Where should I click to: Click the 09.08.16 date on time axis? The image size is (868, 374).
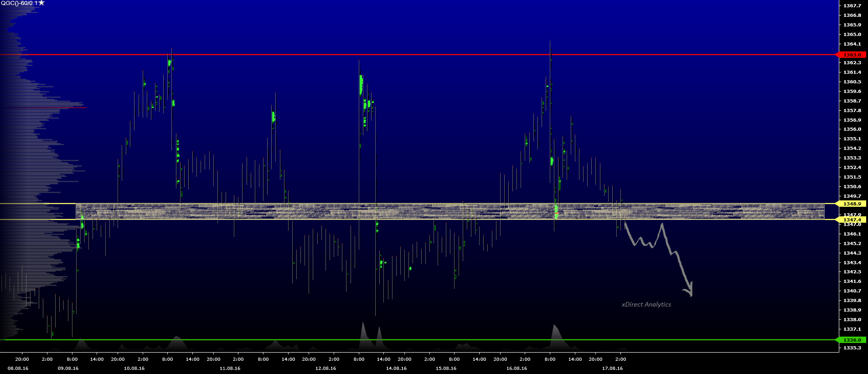coord(68,368)
